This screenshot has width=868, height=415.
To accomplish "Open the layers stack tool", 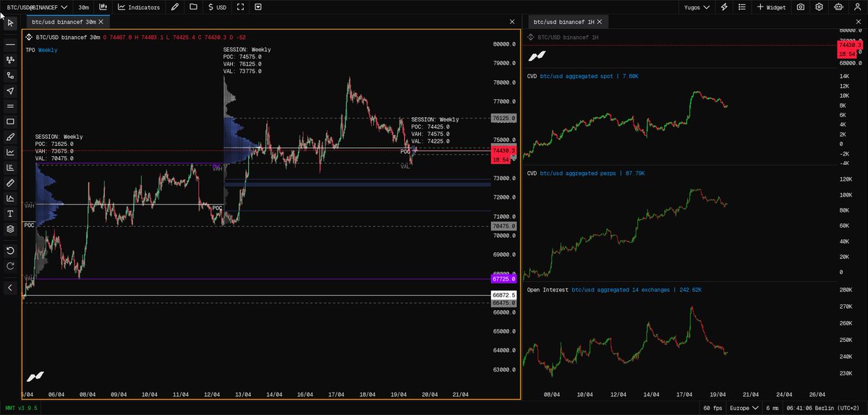I will pyautogui.click(x=10, y=228).
